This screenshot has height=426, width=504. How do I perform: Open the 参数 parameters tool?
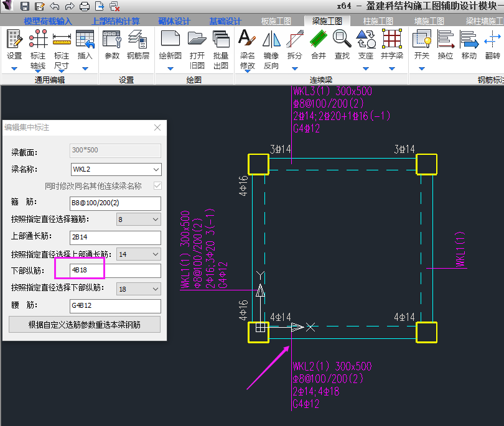coord(112,45)
